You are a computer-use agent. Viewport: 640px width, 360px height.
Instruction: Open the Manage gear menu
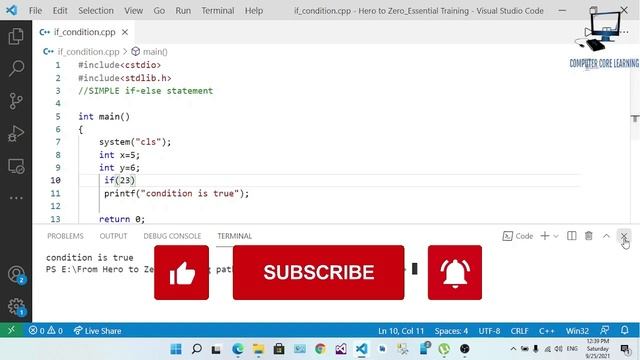(x=17, y=307)
